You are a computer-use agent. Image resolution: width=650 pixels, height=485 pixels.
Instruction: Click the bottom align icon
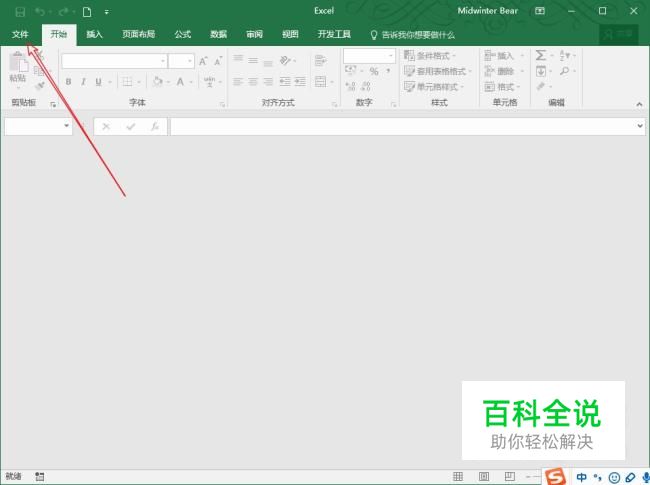pyautogui.click(x=268, y=63)
